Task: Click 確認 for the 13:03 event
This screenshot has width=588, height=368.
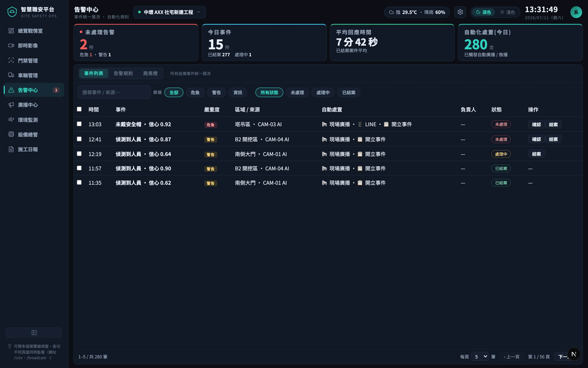Action: point(536,124)
